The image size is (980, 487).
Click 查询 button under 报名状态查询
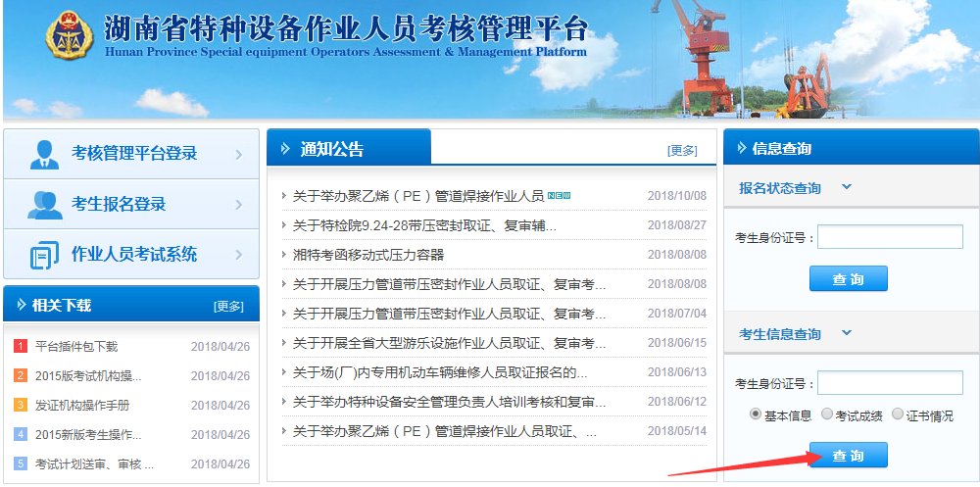[x=848, y=279]
